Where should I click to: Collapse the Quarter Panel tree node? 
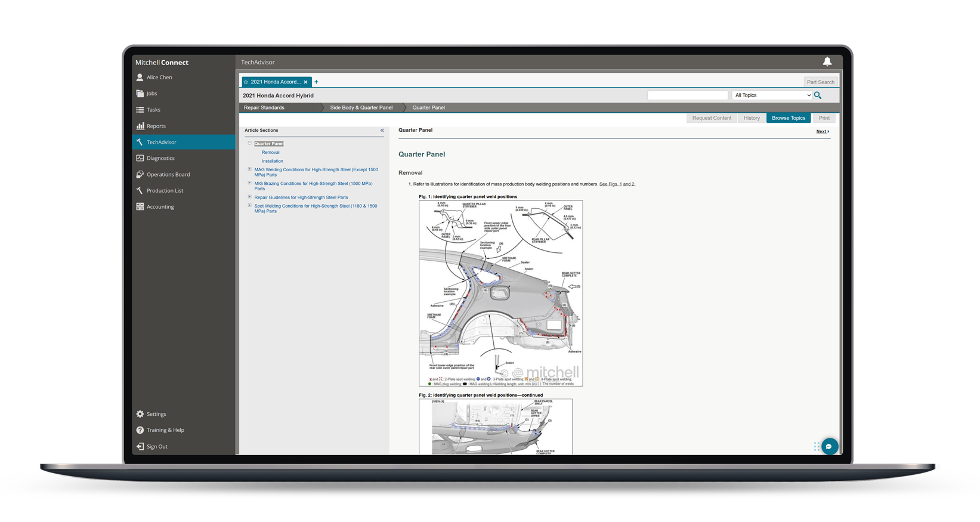pos(250,143)
